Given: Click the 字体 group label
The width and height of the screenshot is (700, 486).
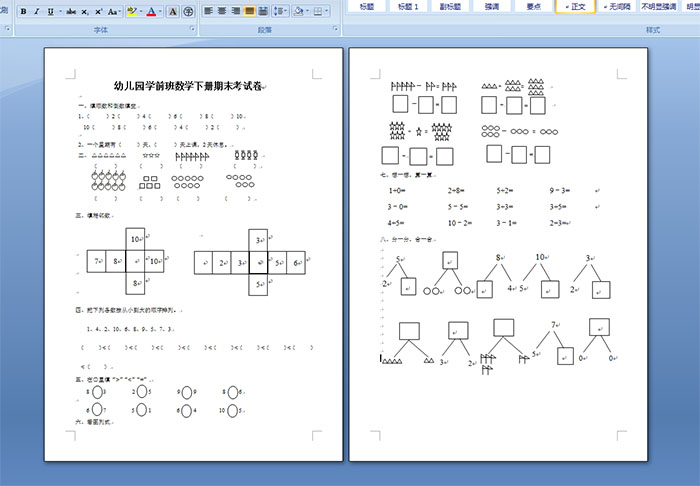Looking at the screenshot, I should tap(101, 30).
